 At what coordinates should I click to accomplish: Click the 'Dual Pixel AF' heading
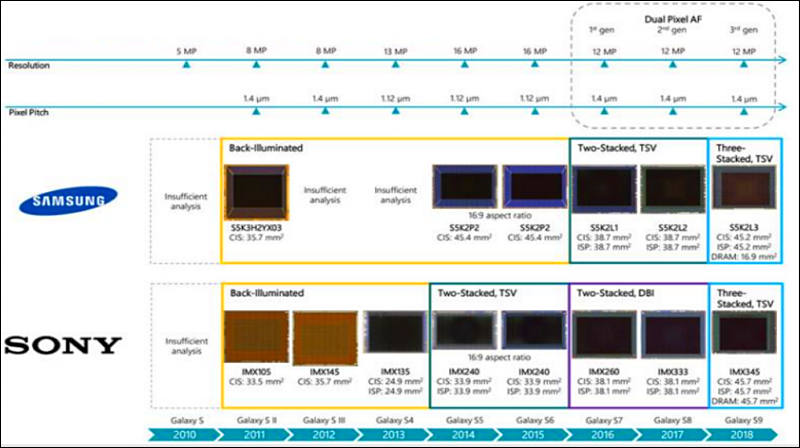tap(673, 19)
